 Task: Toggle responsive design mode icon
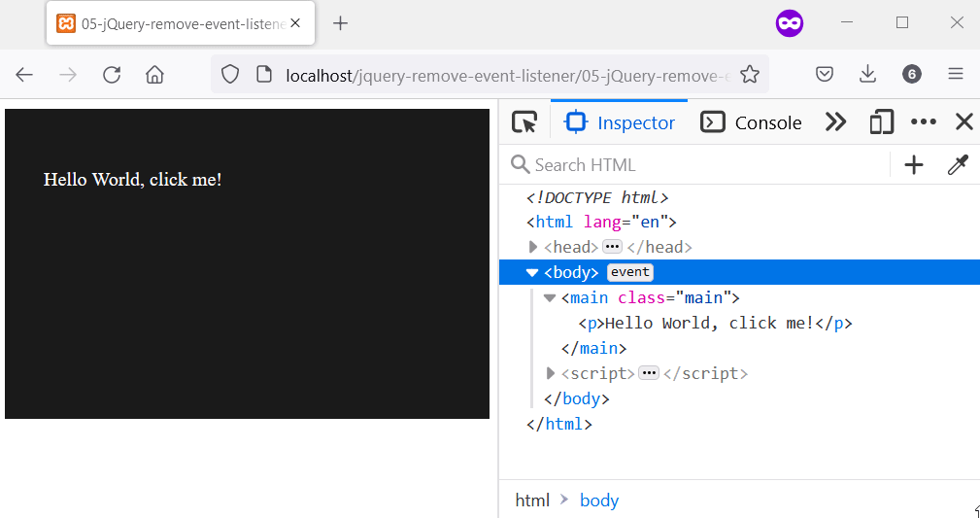click(x=881, y=122)
